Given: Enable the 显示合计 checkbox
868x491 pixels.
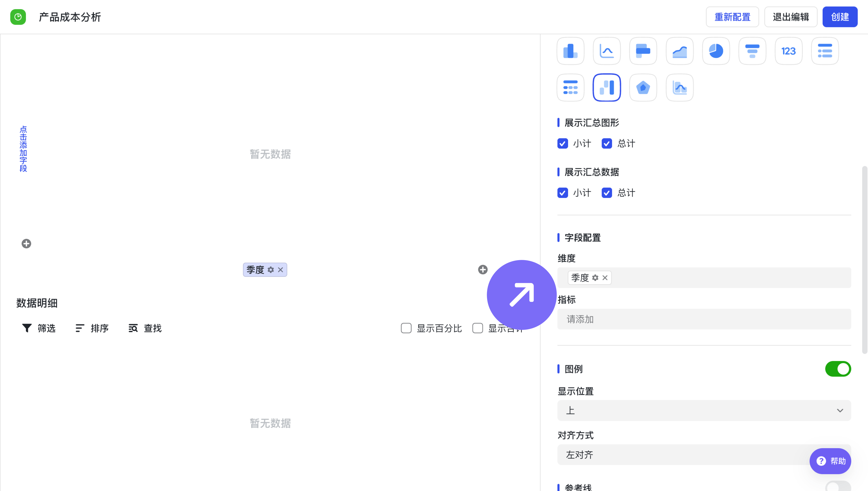Looking at the screenshot, I should (477, 328).
